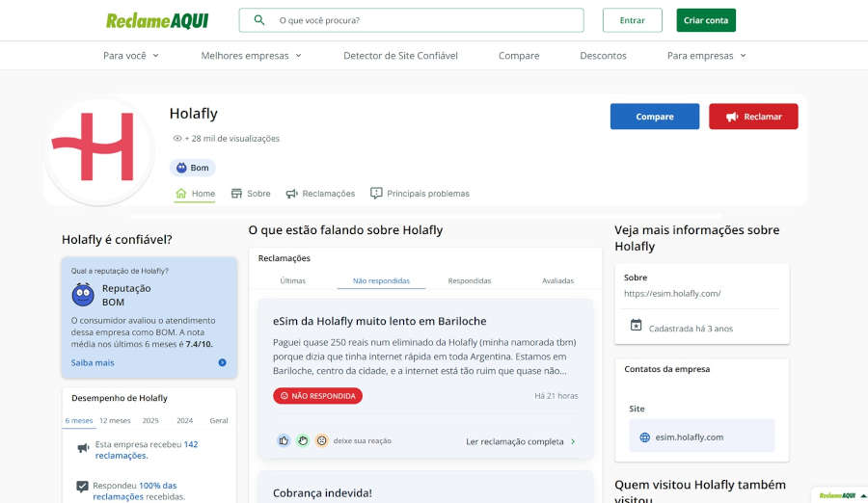The image size is (868, 503).
Task: Click the blue Compare button
Action: [x=654, y=117]
